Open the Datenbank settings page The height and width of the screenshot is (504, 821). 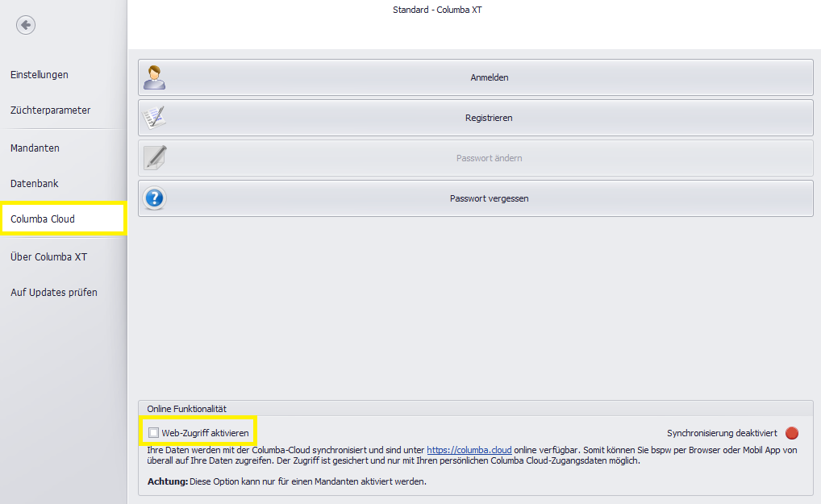(x=35, y=184)
